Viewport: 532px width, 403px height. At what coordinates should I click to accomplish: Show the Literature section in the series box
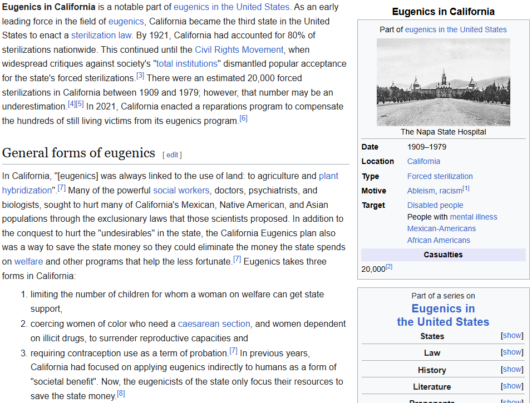pyautogui.click(x=512, y=386)
